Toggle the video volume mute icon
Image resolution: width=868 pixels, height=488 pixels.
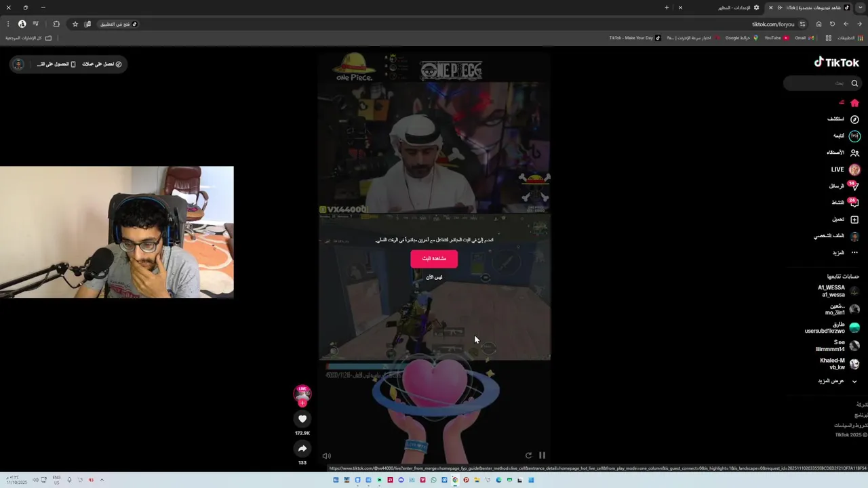coord(327,456)
